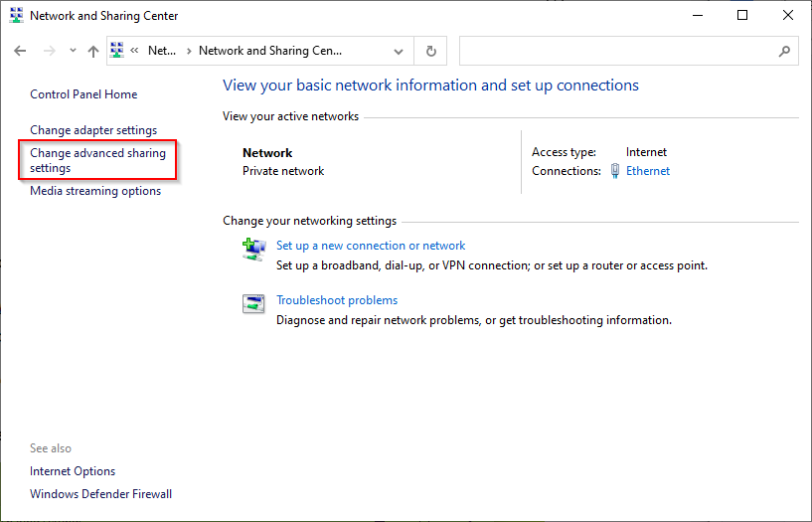Go back using the Back arrow

pos(21,51)
